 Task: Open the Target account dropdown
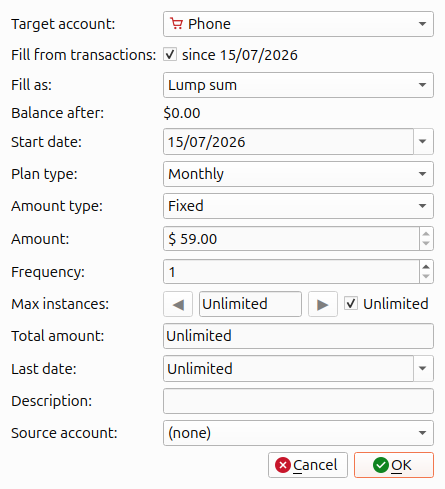298,24
